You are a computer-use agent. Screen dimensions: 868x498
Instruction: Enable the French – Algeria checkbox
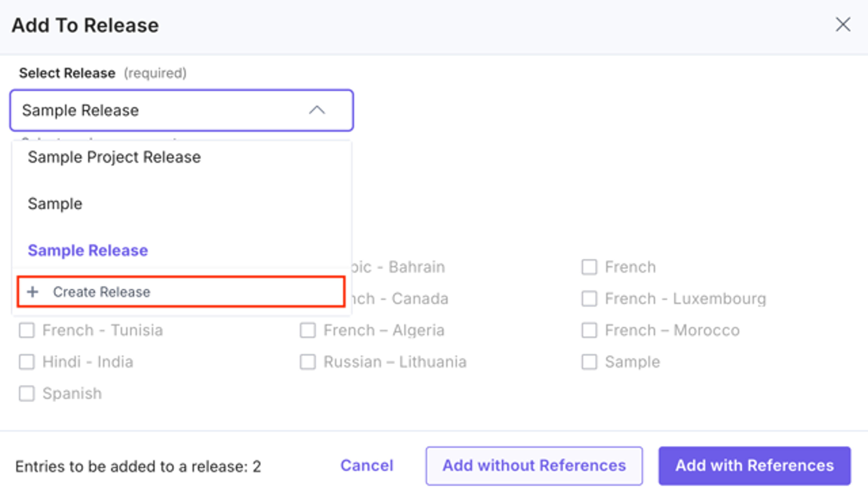(x=308, y=330)
